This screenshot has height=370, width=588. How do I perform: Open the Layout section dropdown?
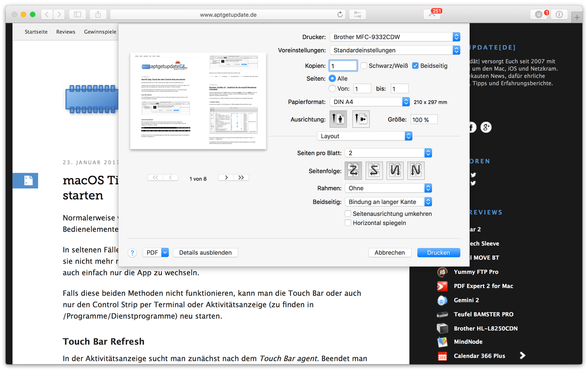365,136
